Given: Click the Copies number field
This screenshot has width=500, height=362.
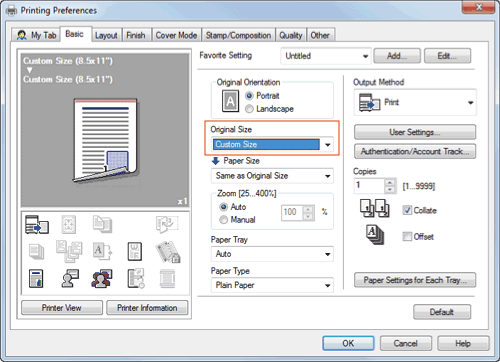Looking at the screenshot, I should 369,186.
